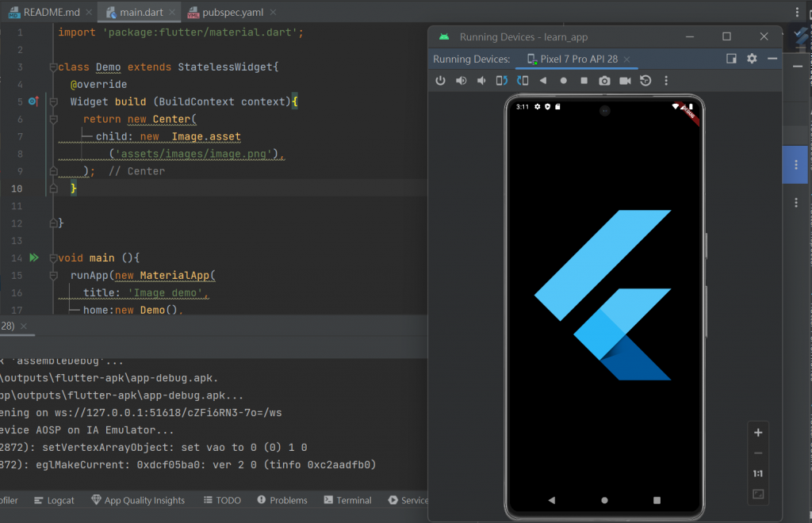This screenshot has width=812, height=523.
Task: Toggle Running Devices window view mode
Action: point(731,59)
